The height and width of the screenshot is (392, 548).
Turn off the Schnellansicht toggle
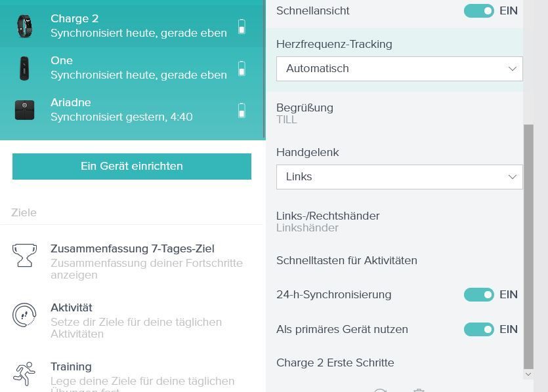pyautogui.click(x=478, y=11)
